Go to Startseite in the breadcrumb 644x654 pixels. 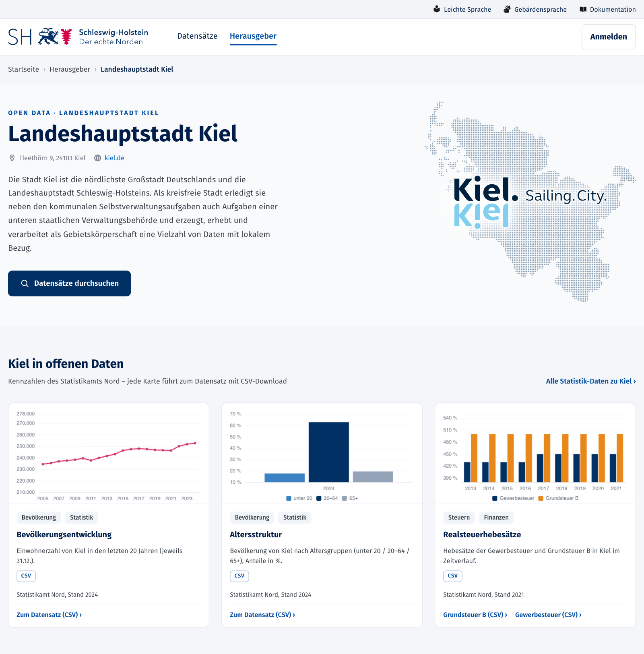click(23, 69)
